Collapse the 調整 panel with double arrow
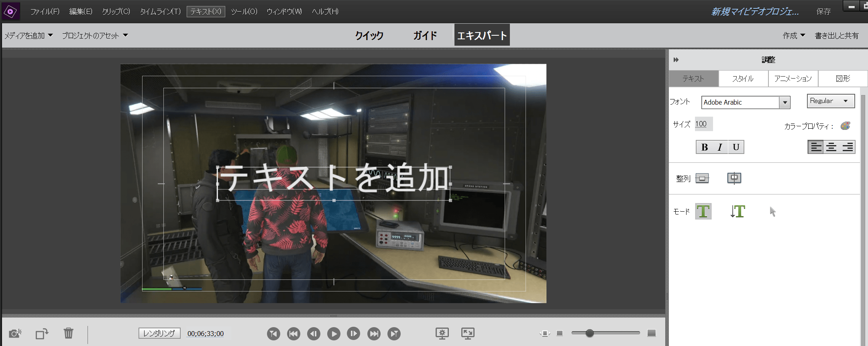 [676, 60]
